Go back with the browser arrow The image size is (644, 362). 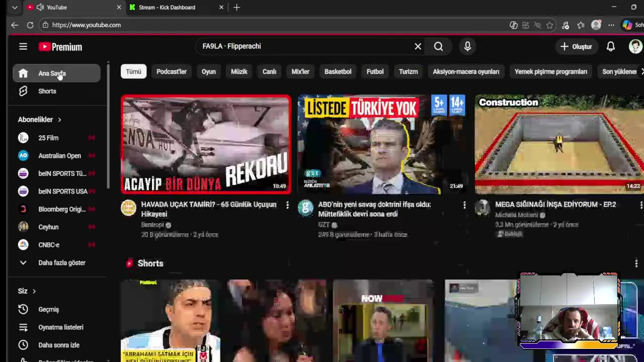[15, 25]
